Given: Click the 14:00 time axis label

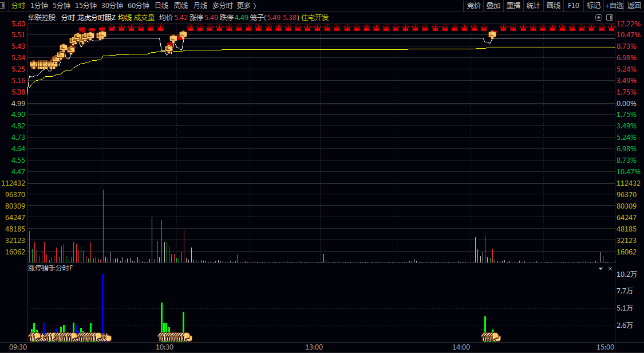Looking at the screenshot, I should click(461, 347).
